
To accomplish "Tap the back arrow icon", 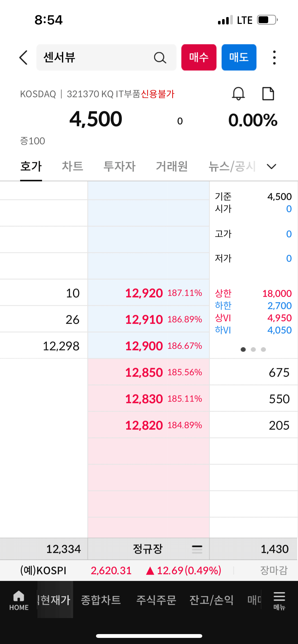I will (x=23, y=57).
